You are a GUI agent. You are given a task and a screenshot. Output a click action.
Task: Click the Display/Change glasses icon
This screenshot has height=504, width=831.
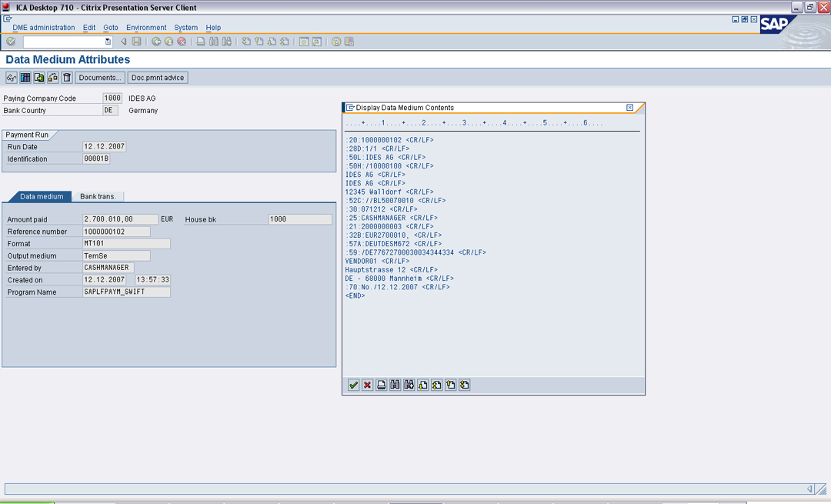11,78
